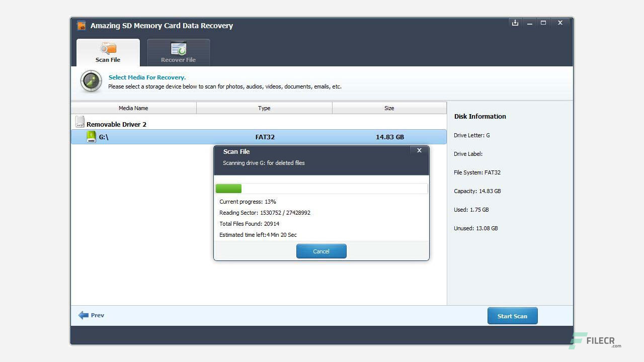Sort by Media Name column header
Image resolution: width=644 pixels, height=362 pixels.
[x=133, y=108]
